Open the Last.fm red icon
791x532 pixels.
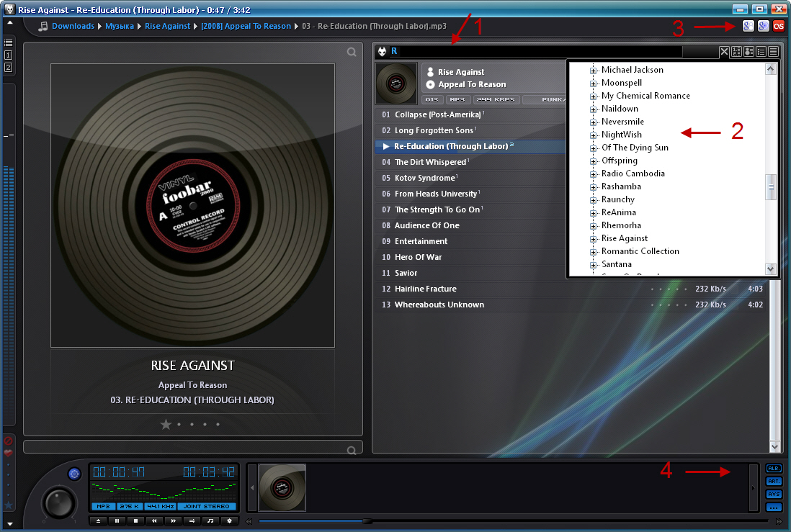click(x=779, y=27)
